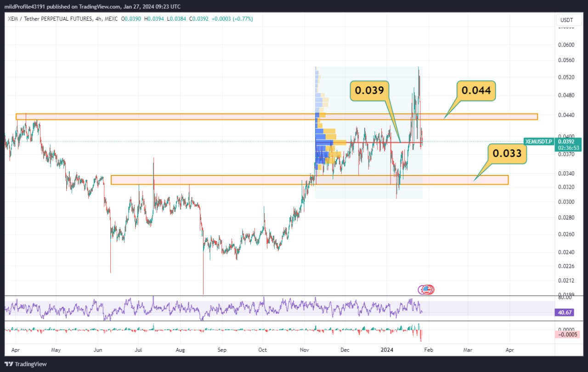Select the red horizontal line at 0.039
The image size is (588, 372).
coord(369,142)
